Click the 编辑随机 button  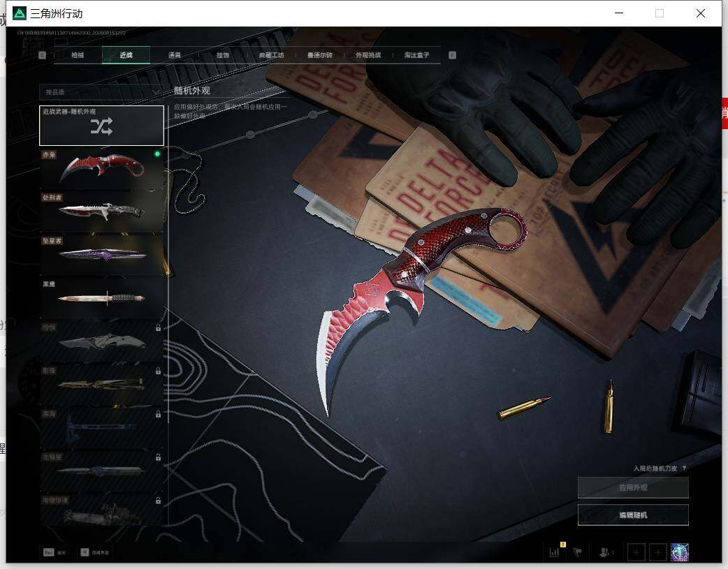pos(633,515)
